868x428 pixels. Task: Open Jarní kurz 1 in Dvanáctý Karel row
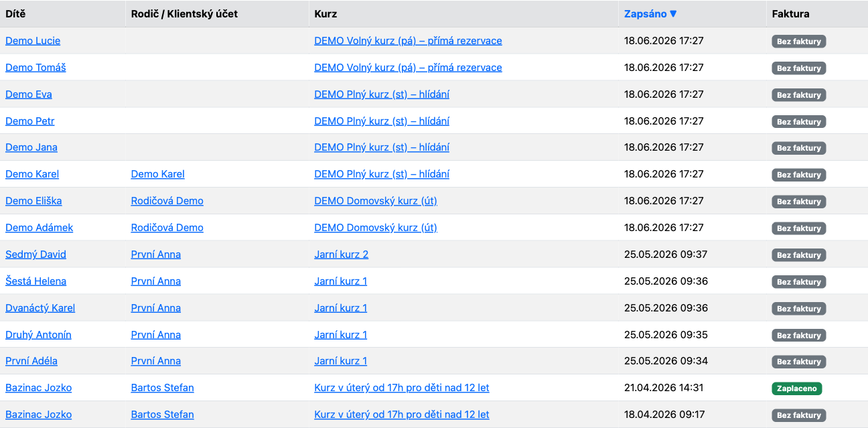(x=341, y=308)
